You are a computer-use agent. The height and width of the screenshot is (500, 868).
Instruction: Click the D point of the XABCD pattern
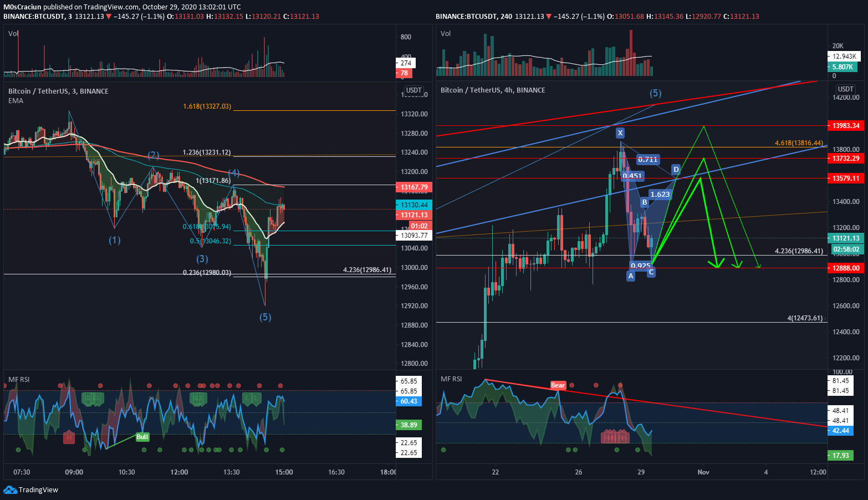point(676,169)
